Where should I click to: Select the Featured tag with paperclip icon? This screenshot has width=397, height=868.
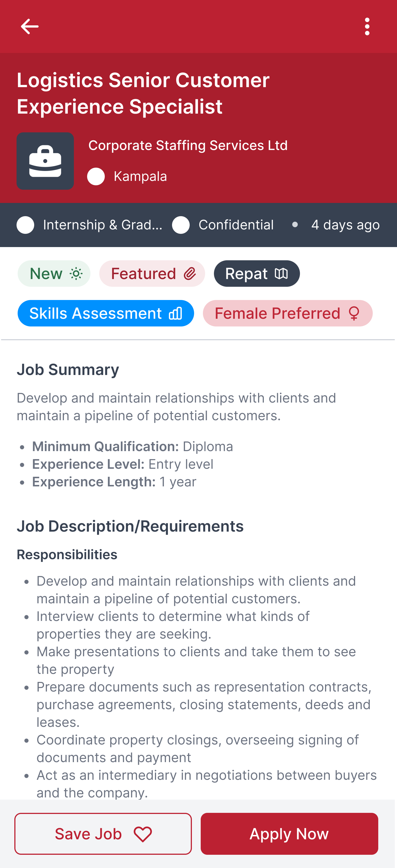pos(152,274)
